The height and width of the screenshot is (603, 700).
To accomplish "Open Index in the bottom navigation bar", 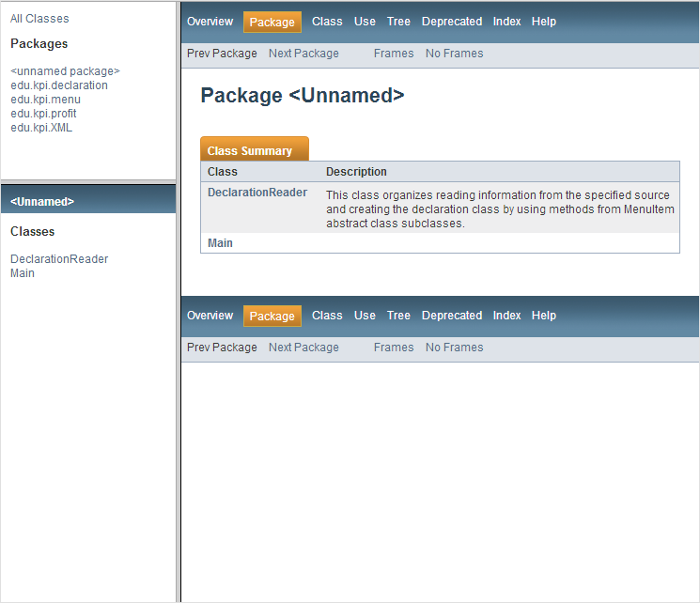I will click(506, 316).
